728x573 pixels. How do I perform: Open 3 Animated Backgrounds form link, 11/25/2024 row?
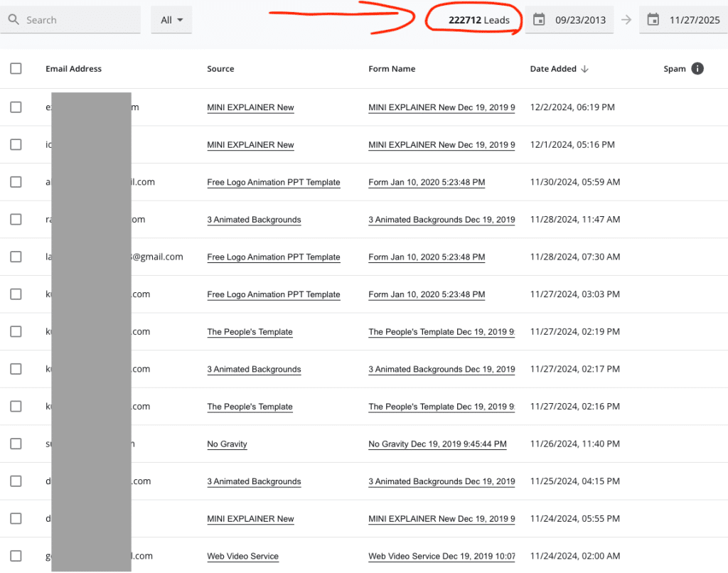pos(441,481)
